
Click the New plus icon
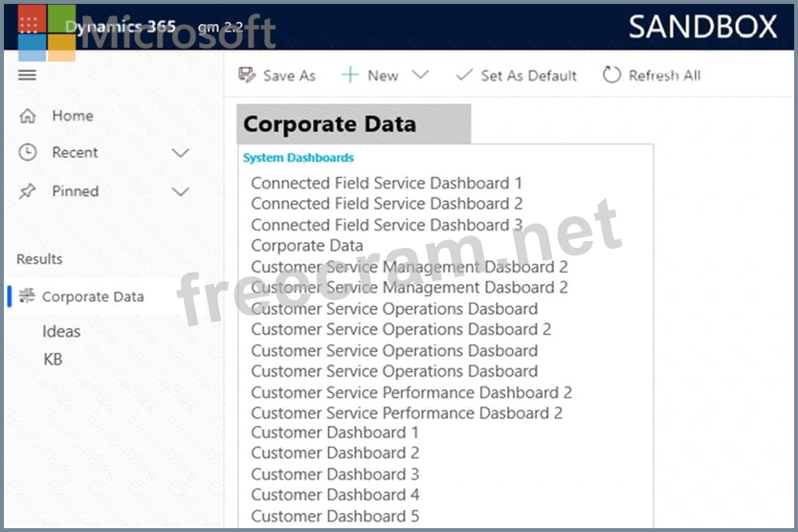click(x=350, y=75)
